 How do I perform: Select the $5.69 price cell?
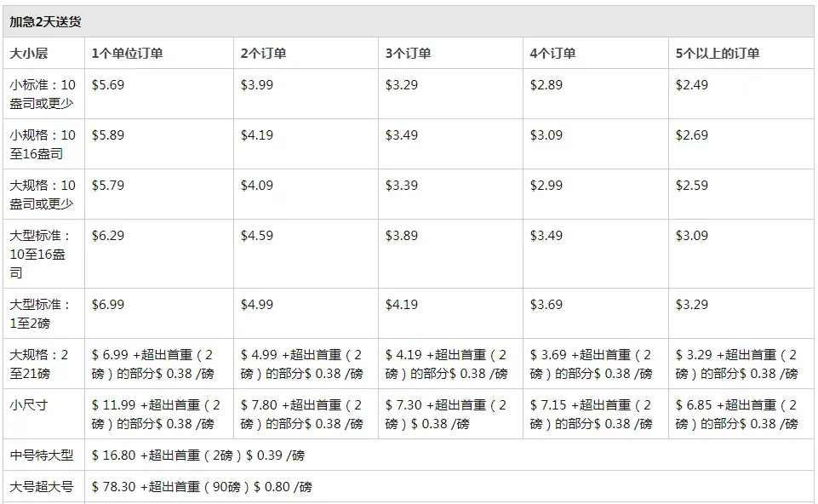point(159,94)
